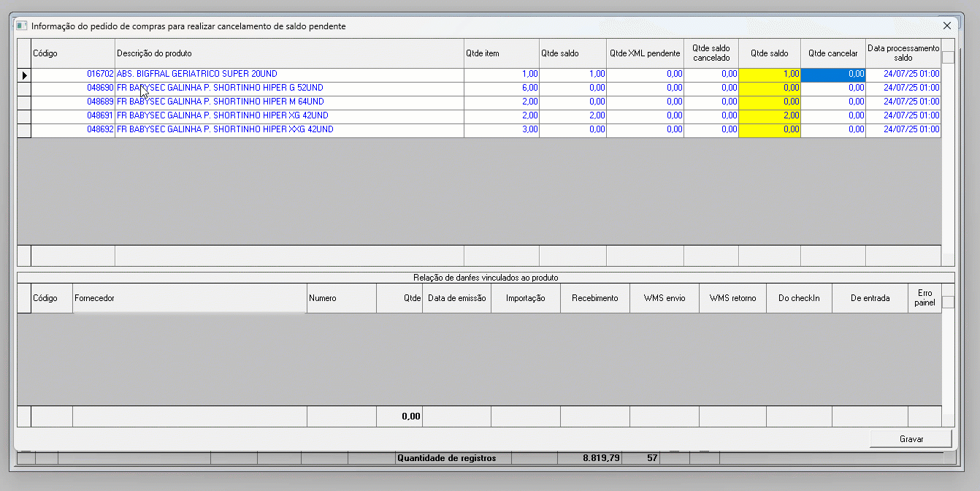Click the top grid vertical scrollbar button
980x491 pixels.
948,57
